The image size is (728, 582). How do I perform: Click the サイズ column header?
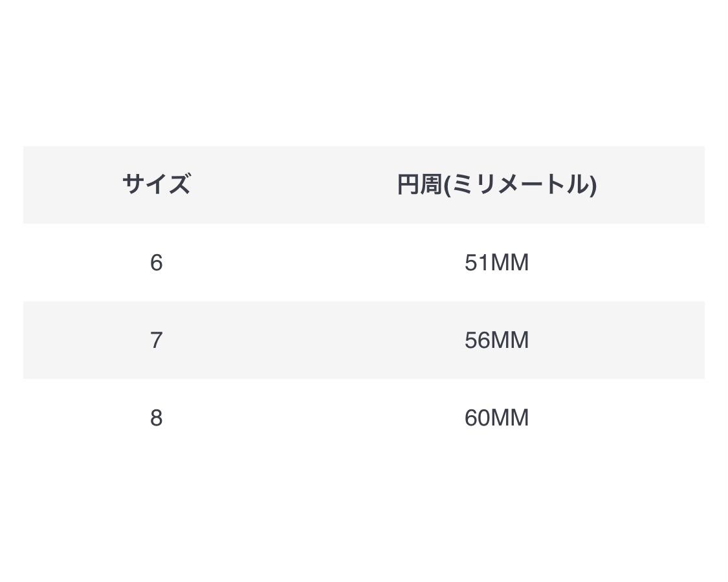point(156,184)
